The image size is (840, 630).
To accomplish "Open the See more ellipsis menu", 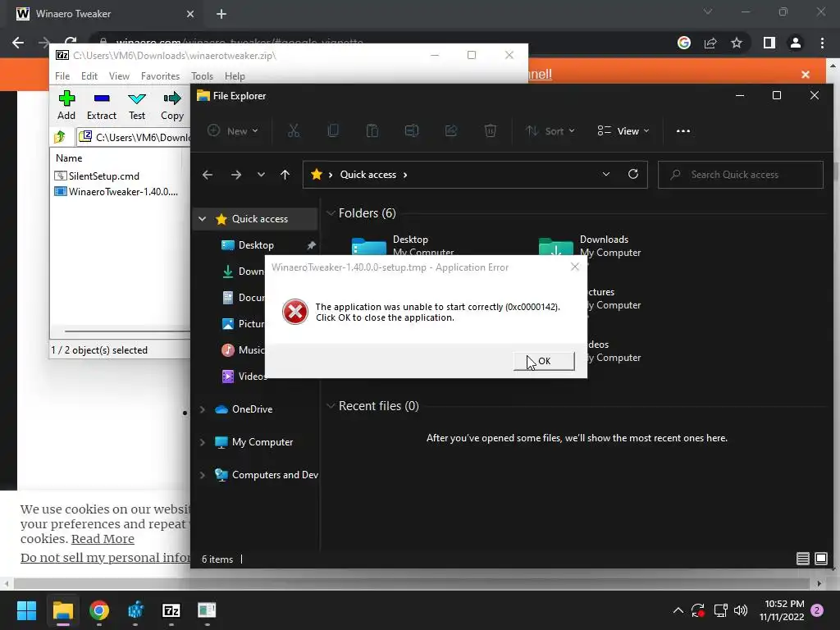I will tap(683, 130).
